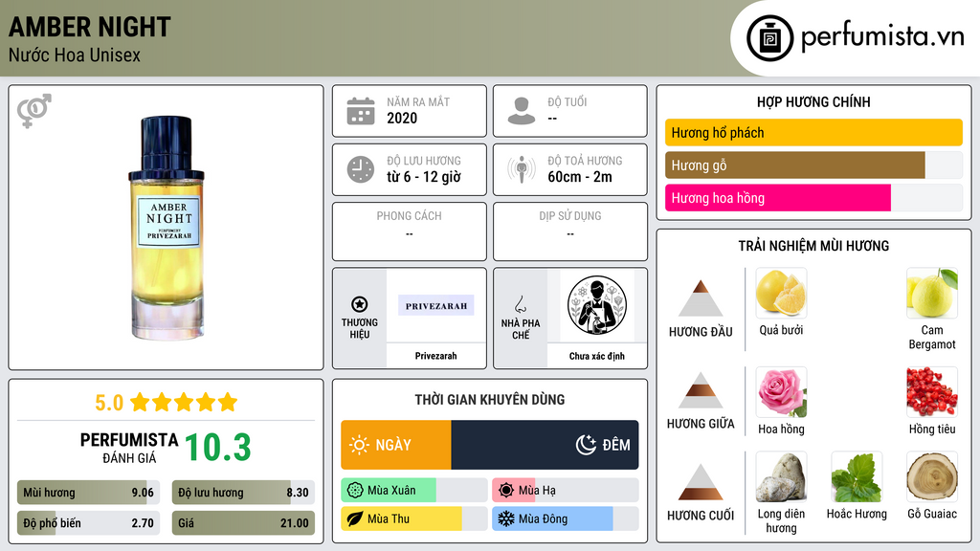Select the Hoa hồng note image
The width and height of the screenshot is (980, 551).
(781, 392)
